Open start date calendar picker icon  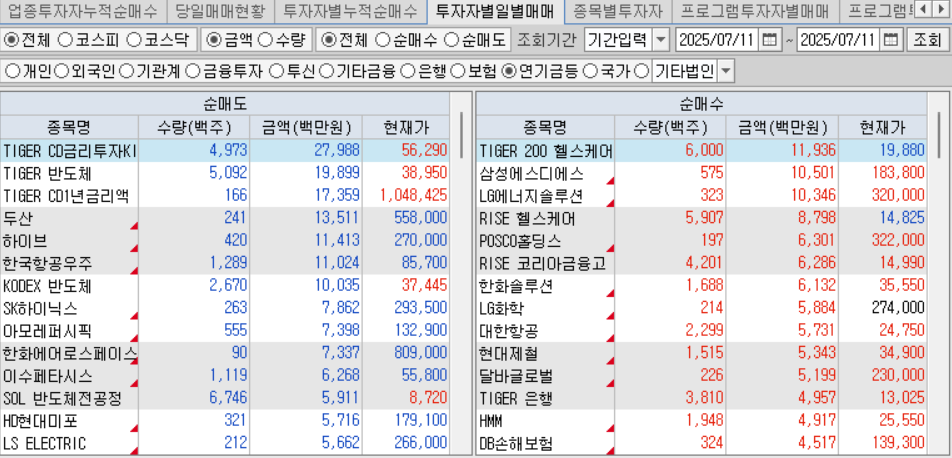tap(769, 41)
